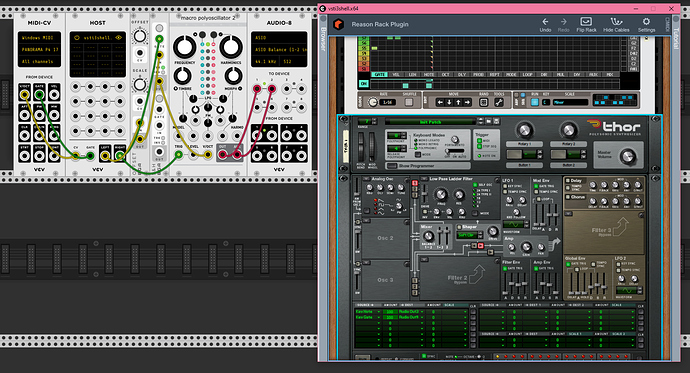Click the HOST module plugin selector icon
This screenshot has height=373, width=690.
coord(77,38)
